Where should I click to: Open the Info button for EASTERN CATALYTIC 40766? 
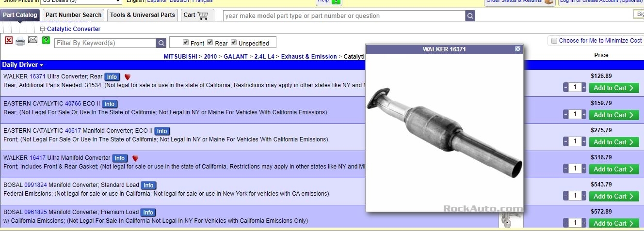[x=110, y=104]
